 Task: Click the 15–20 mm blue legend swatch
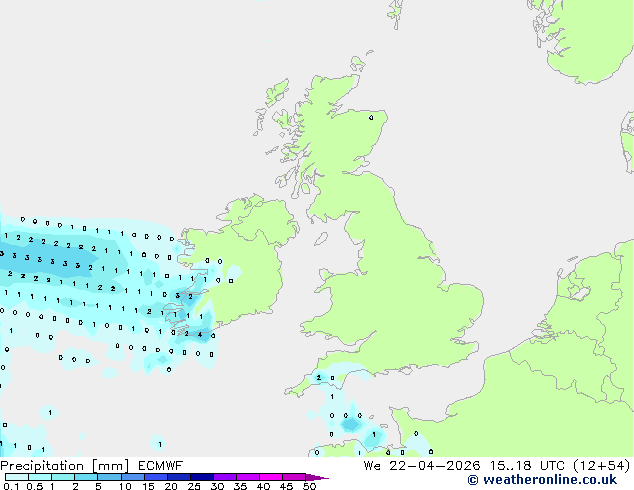[x=155, y=477]
